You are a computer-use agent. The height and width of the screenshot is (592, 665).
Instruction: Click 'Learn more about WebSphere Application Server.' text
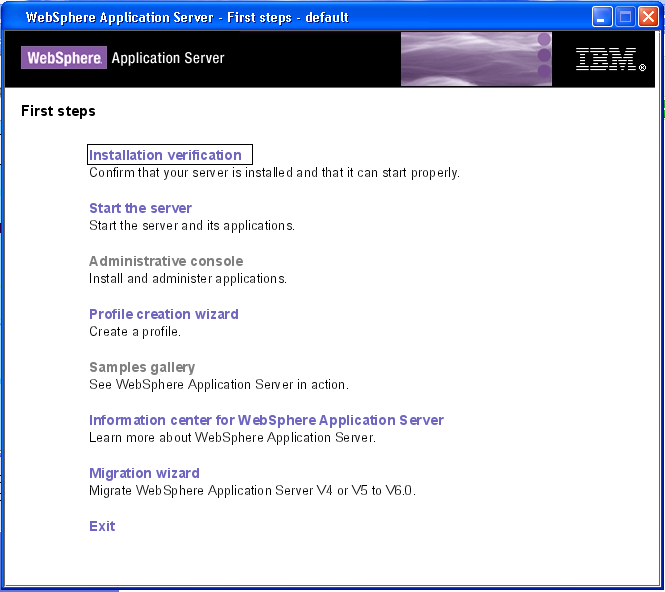tap(232, 438)
